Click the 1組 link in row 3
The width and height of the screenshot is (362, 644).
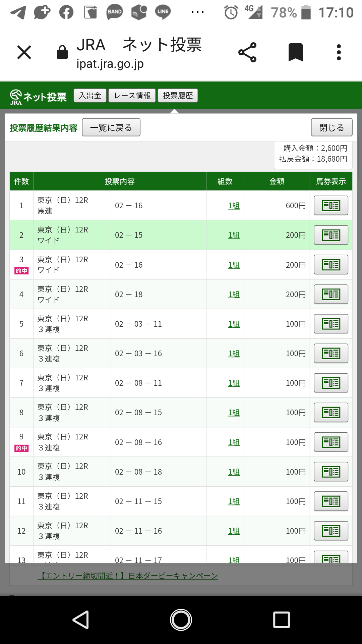tap(234, 265)
